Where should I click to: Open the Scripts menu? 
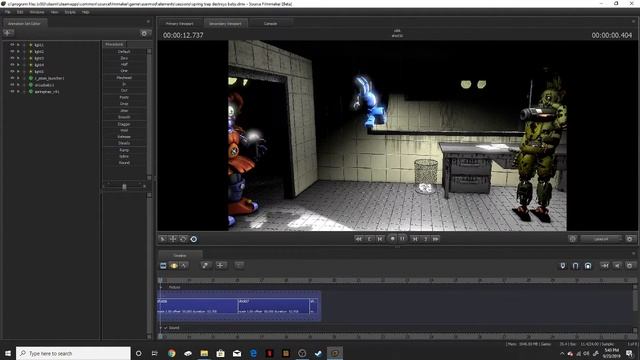(70, 12)
